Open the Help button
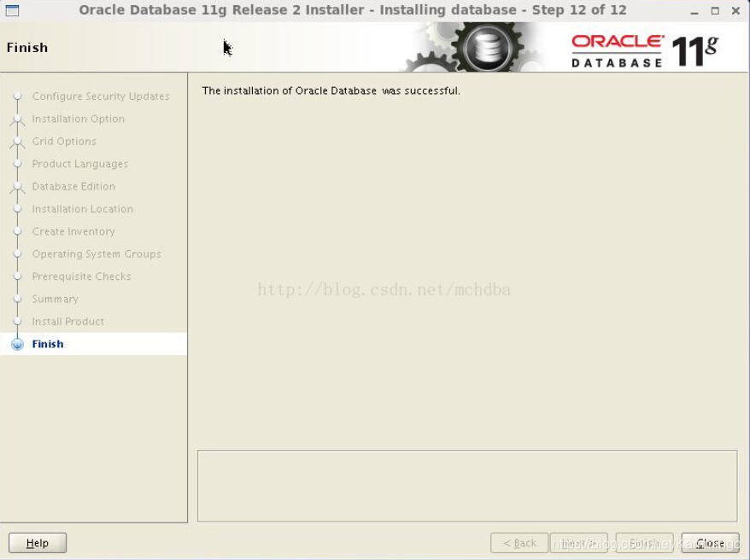This screenshot has width=750, height=560. pos(38,543)
